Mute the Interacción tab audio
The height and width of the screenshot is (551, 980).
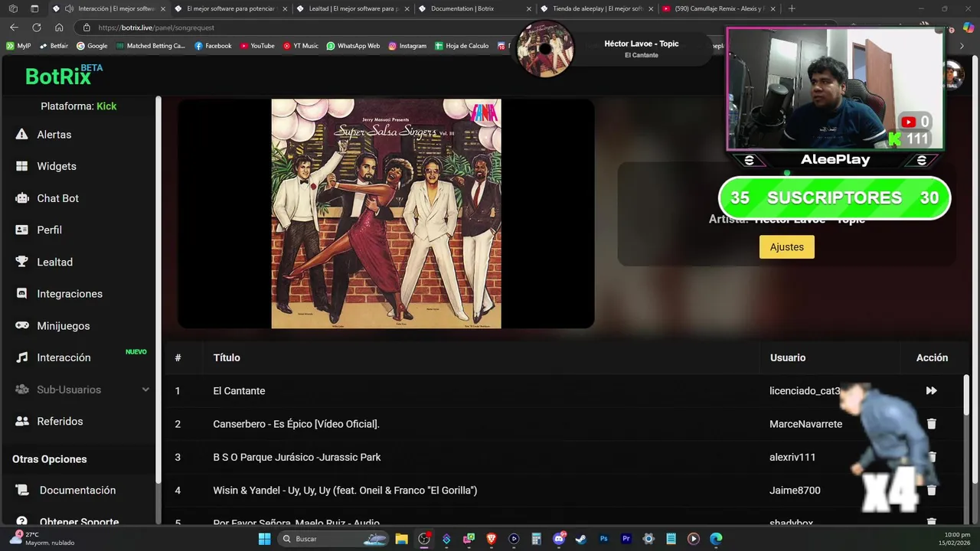pyautogui.click(x=70, y=8)
